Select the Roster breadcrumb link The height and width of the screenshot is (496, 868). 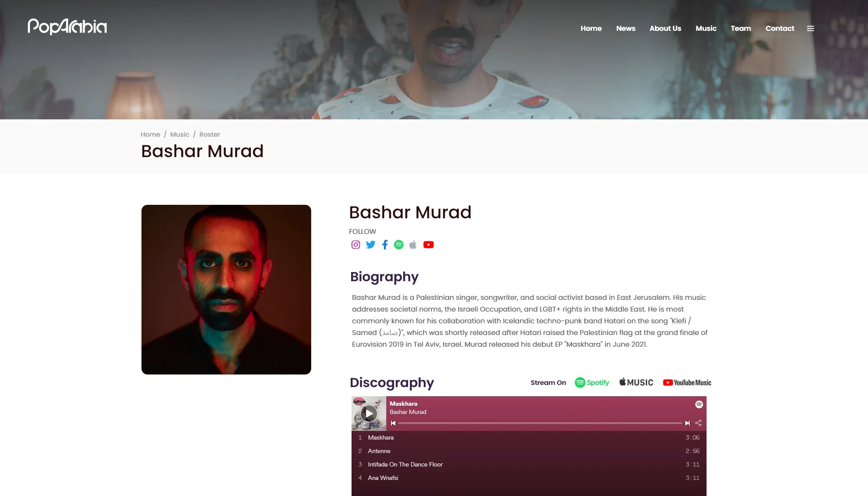pyautogui.click(x=209, y=135)
